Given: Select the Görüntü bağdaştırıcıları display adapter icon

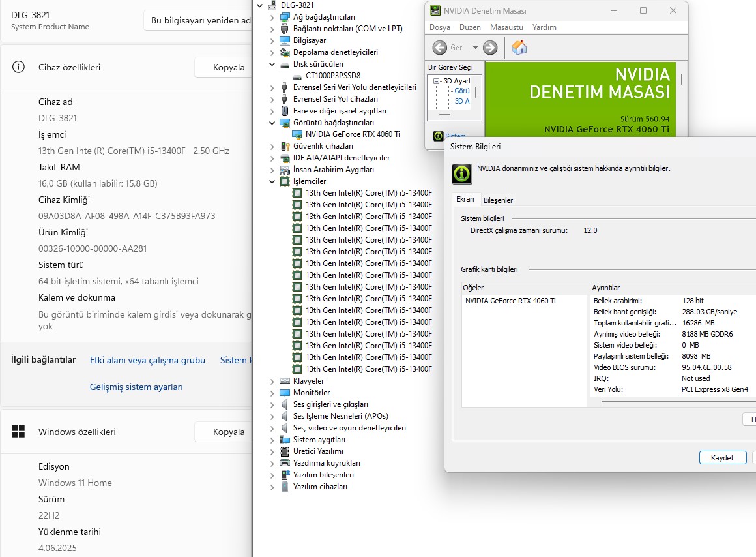Looking at the screenshot, I should pos(285,123).
